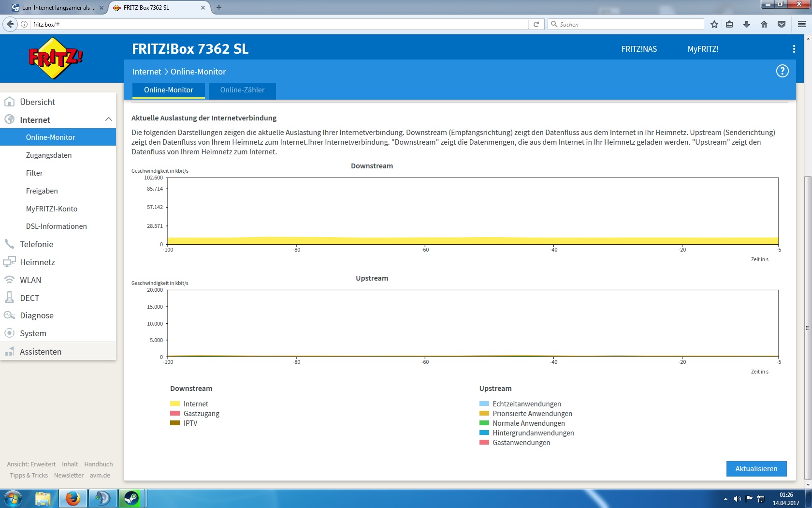Open the Inhalt footer link
Image resolution: width=812 pixels, height=508 pixels.
(70, 464)
